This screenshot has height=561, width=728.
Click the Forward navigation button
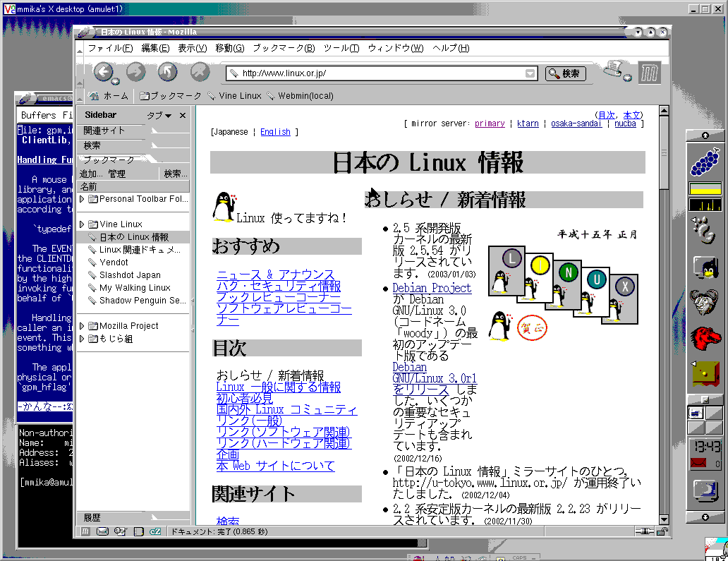(136, 72)
